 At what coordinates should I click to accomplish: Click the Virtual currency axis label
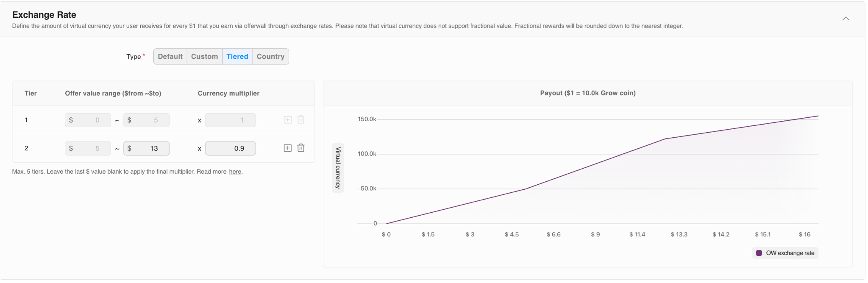[338, 168]
